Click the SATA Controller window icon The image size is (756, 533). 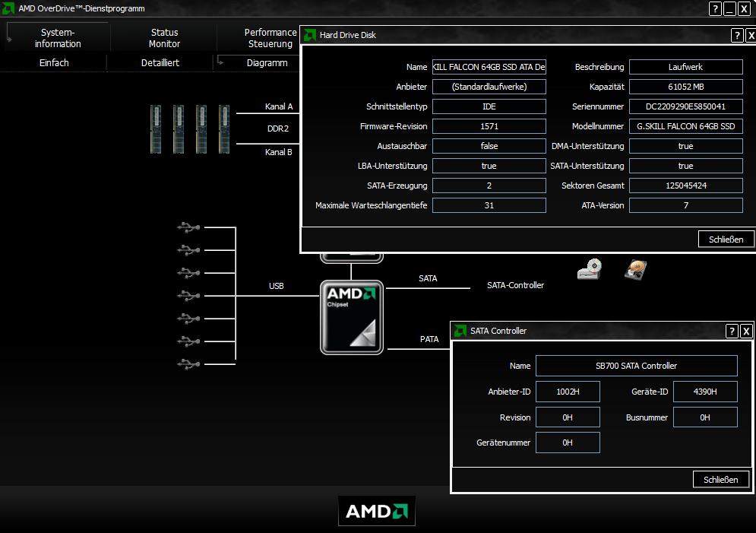coord(460,331)
